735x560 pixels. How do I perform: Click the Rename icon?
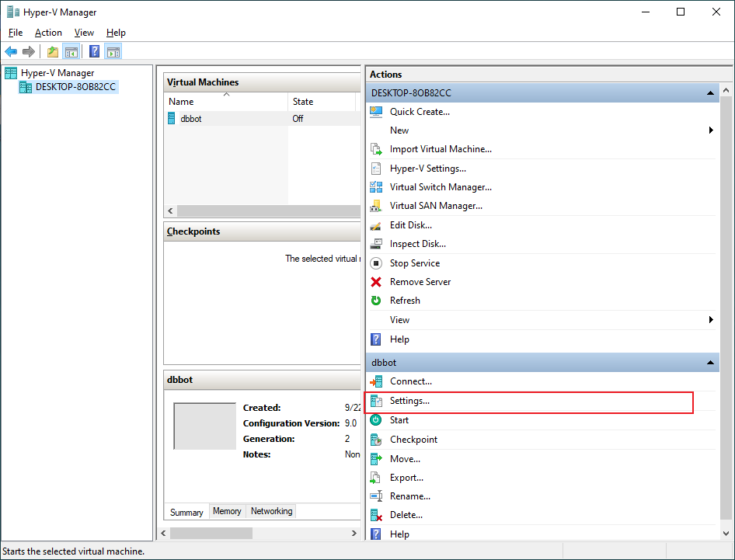coord(376,496)
